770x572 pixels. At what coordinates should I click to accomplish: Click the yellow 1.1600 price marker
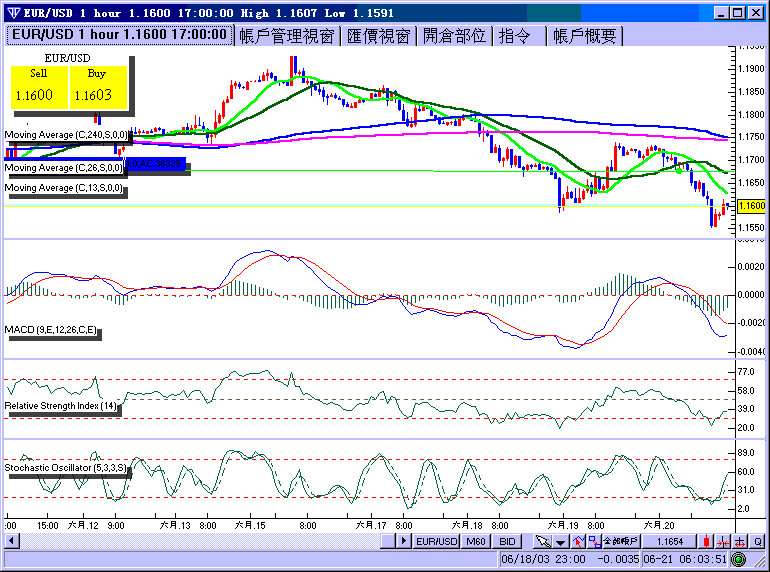[x=751, y=206]
